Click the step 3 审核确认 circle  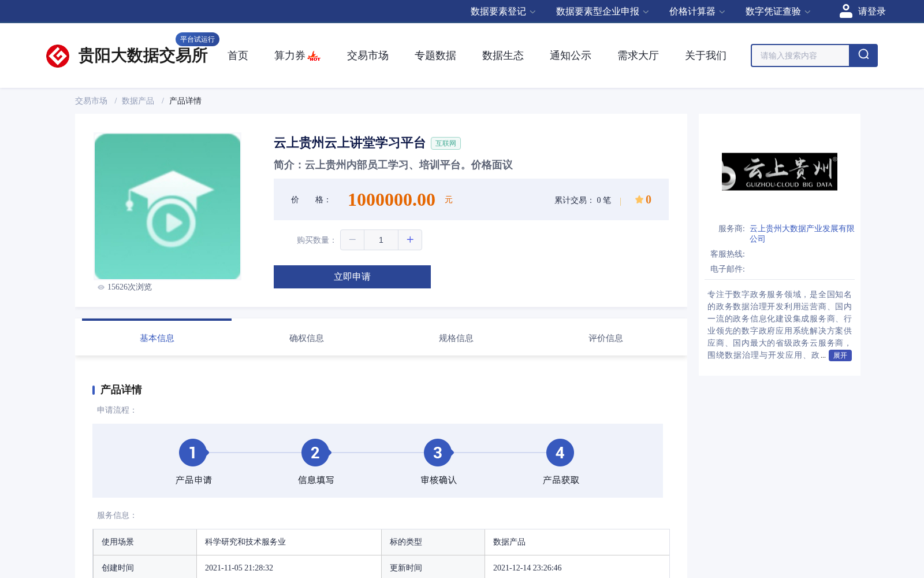tap(438, 453)
